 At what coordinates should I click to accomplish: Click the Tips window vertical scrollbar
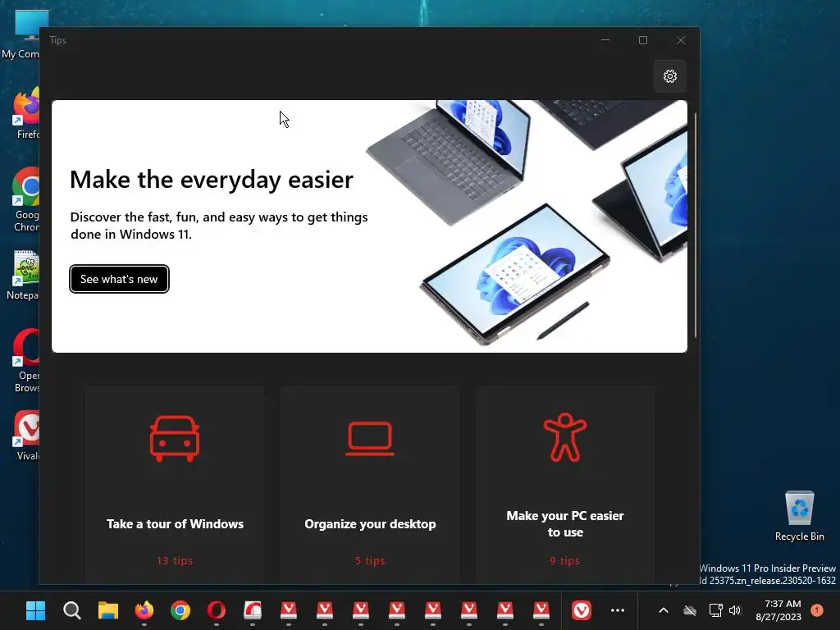tap(696, 225)
